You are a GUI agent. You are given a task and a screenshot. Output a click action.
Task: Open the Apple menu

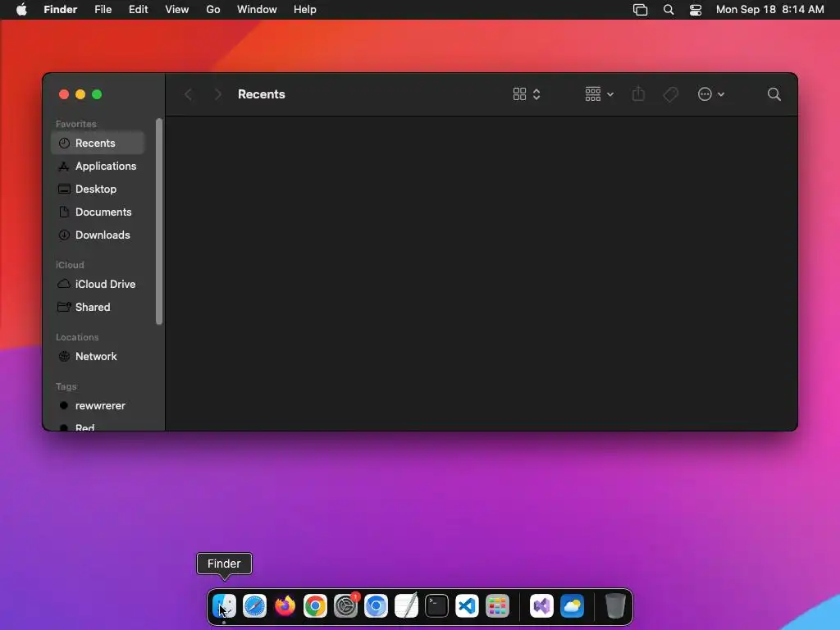[x=21, y=10]
